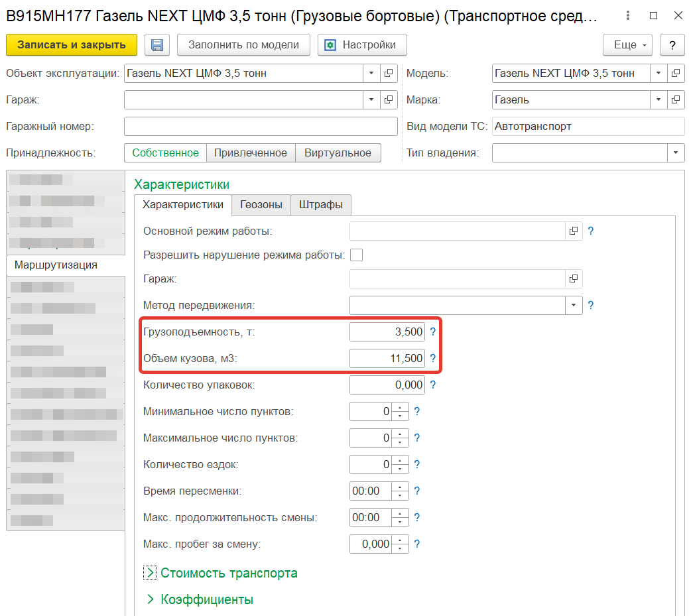The image size is (689, 616).
Task: Show help for Макс. пробег за смену
Action: coord(417,544)
